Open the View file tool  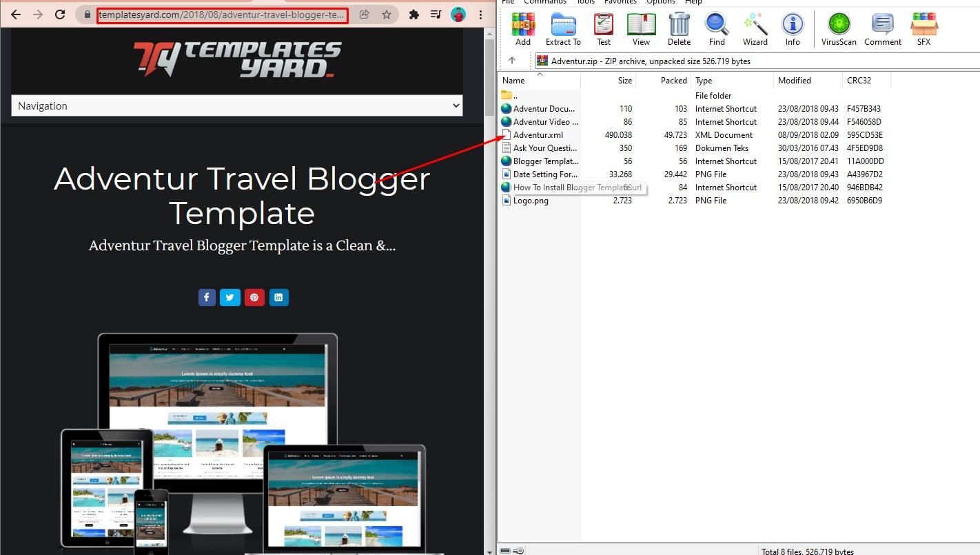[x=641, y=29]
